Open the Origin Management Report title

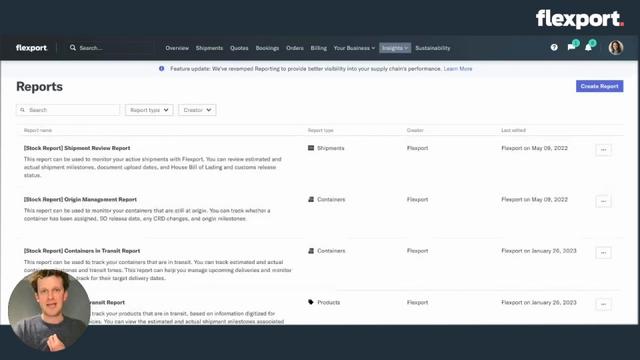(80, 199)
